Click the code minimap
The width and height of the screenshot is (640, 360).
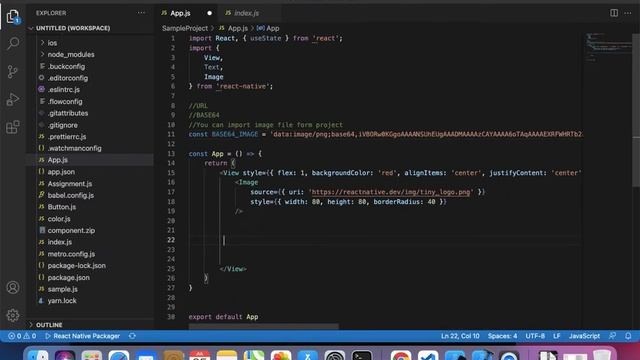point(608,47)
